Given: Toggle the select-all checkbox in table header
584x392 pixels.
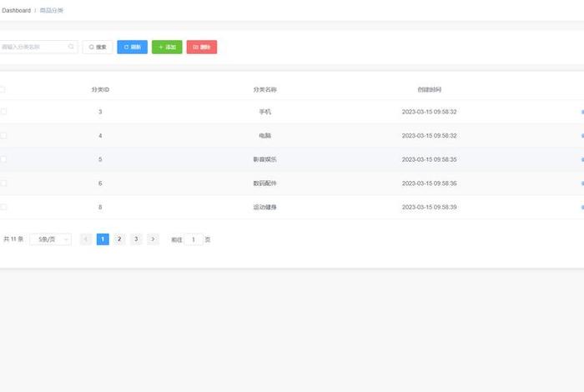Looking at the screenshot, I should tap(3, 89).
